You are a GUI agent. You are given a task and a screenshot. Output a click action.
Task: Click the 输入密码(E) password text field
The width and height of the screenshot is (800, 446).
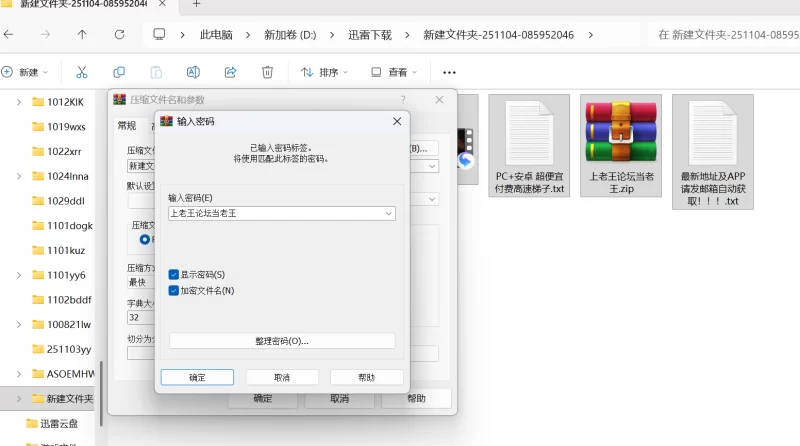(275, 214)
